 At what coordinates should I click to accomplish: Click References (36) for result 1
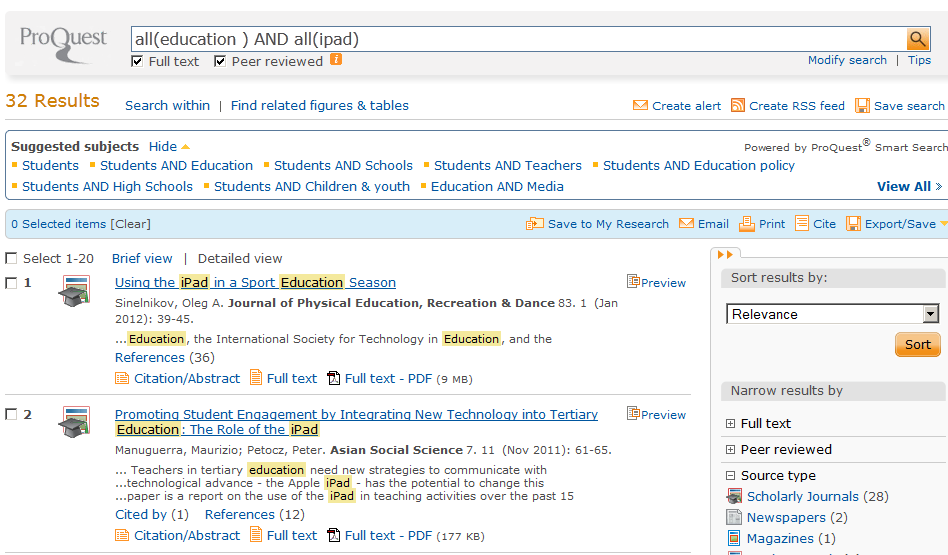tap(164, 357)
